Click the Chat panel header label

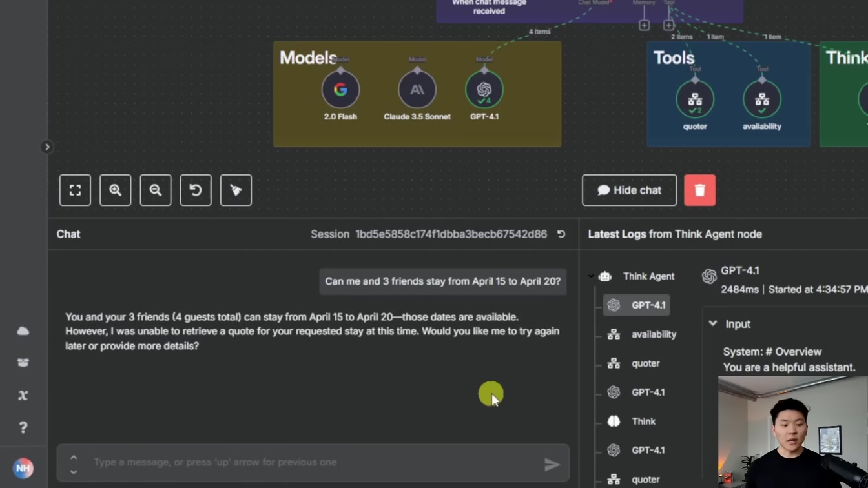(x=68, y=234)
